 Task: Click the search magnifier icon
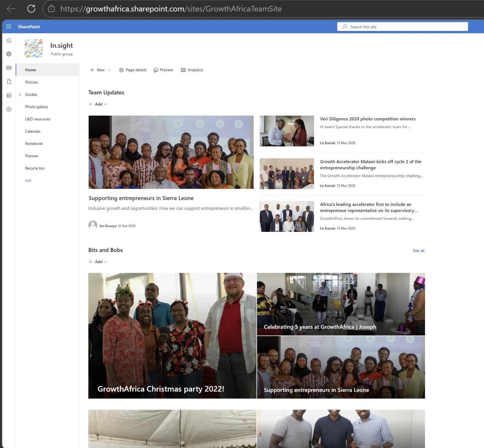[x=345, y=27]
